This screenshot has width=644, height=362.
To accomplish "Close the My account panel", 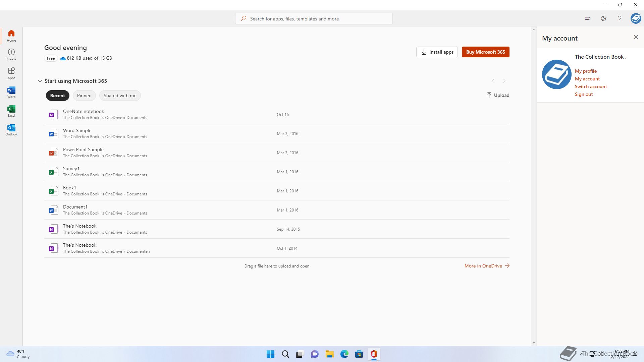I will pyautogui.click(x=636, y=37).
